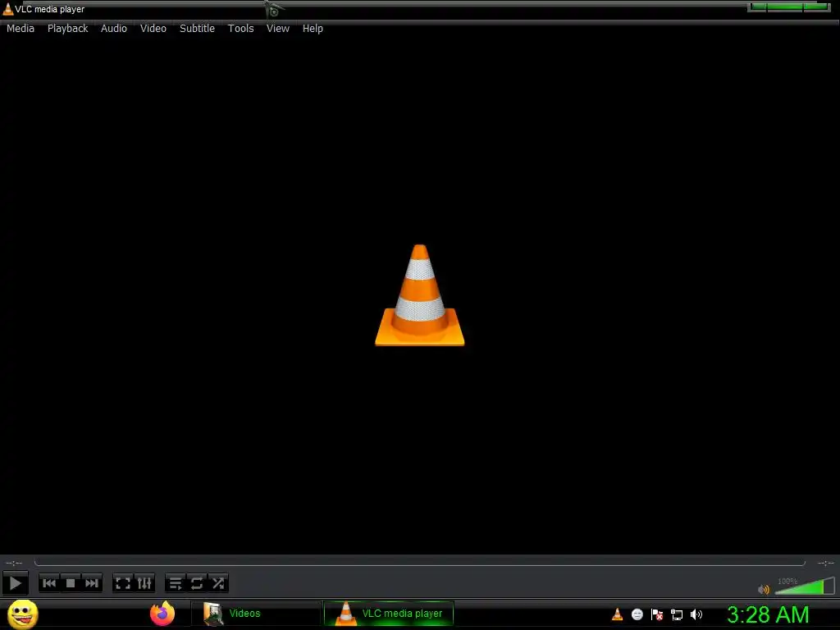Click remaining time label at seek bar right
This screenshot has width=840, height=630.
pos(825,563)
